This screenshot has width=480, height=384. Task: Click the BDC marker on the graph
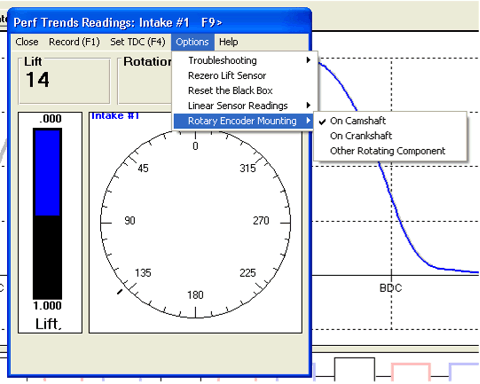pyautogui.click(x=391, y=288)
